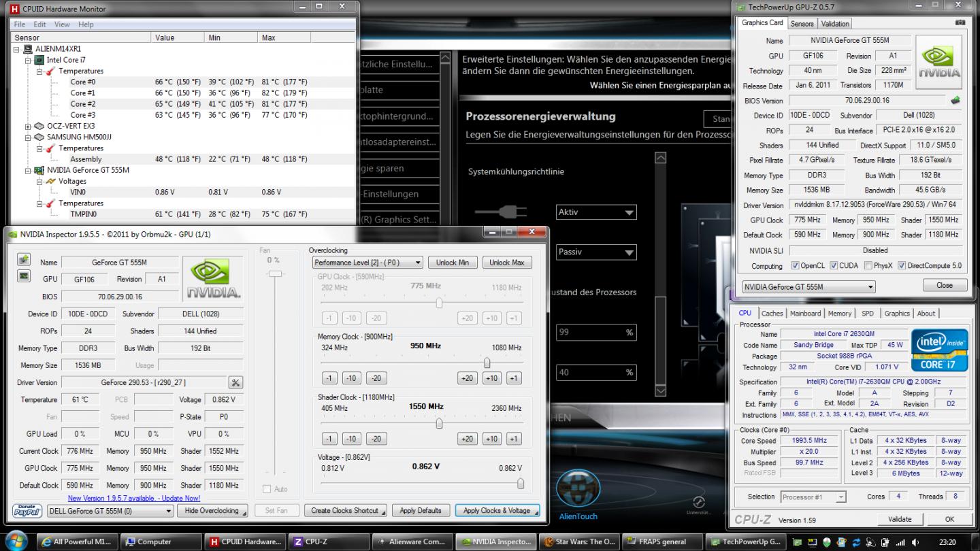Switch to the All Powerful M1 Internet Explorer taskbar item
This screenshot has width=980, height=551.
76,541
